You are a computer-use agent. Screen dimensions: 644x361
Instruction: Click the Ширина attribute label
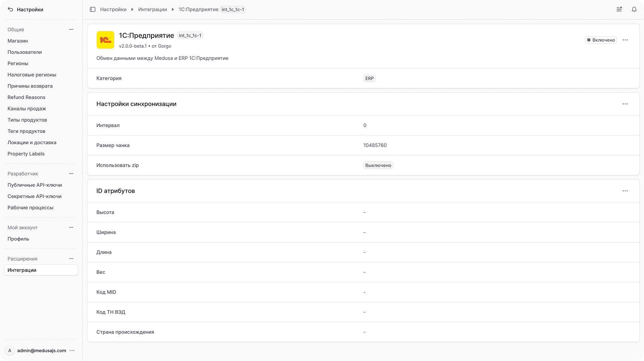(106, 232)
